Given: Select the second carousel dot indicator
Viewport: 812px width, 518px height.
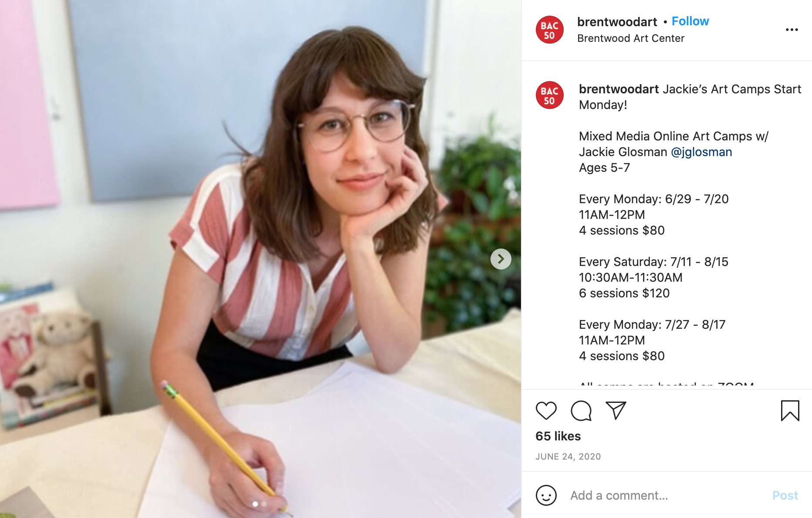Looking at the screenshot, I should pyautogui.click(x=264, y=504).
